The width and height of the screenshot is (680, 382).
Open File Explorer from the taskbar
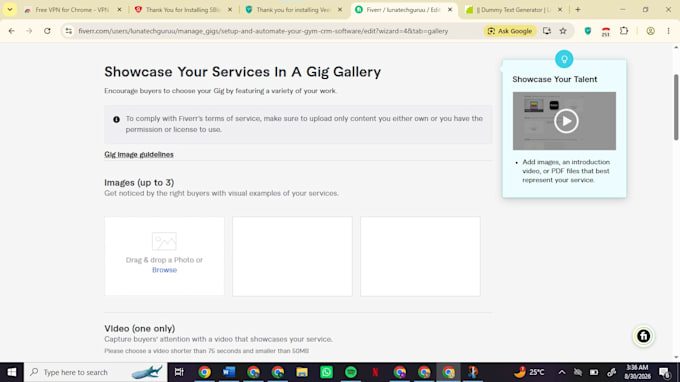click(x=302, y=372)
